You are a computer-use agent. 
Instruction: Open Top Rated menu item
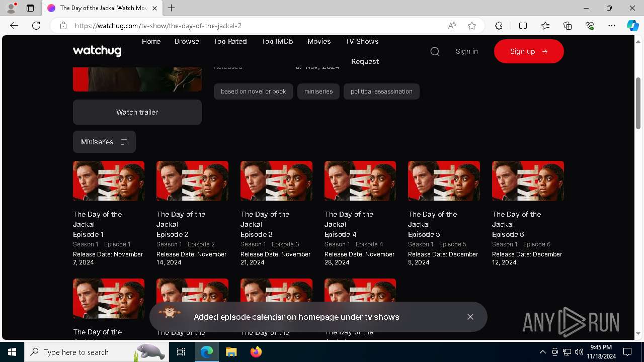coord(230,41)
